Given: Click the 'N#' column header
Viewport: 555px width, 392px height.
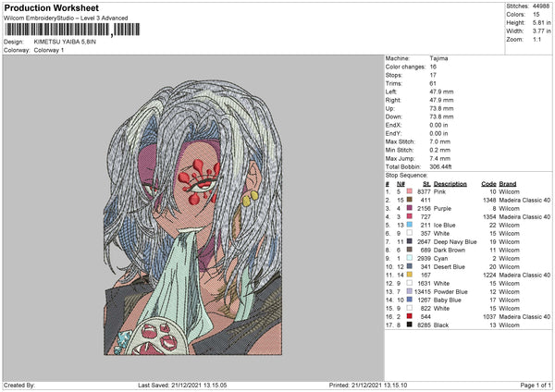Looking at the screenshot, I should click(x=401, y=184).
